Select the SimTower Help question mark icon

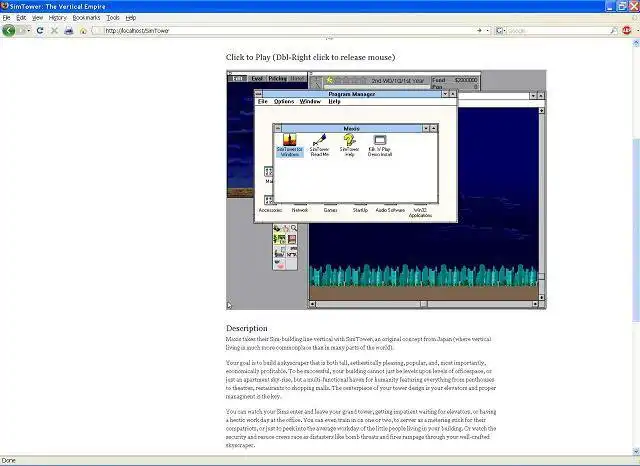349,145
